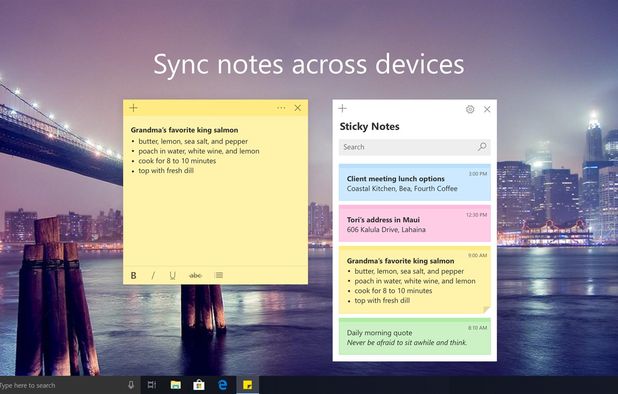618x394 pixels.
Task: Toggle strikethrough formatting in the note
Action: [x=195, y=275]
